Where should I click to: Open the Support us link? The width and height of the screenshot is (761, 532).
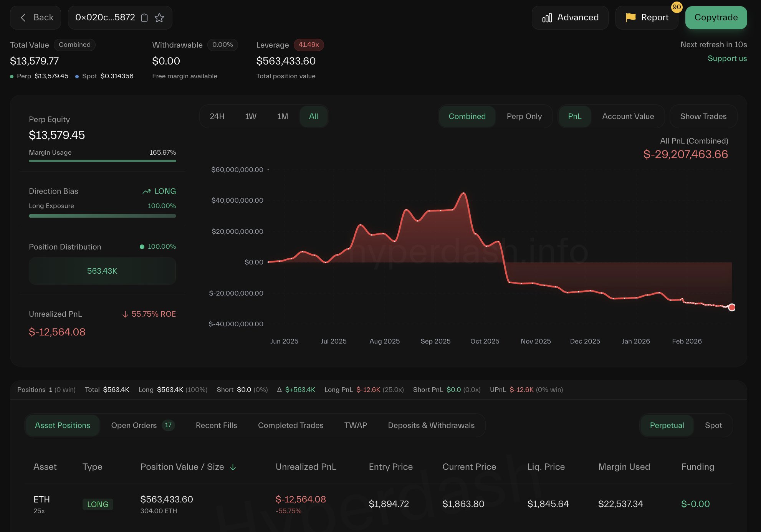coord(727,58)
